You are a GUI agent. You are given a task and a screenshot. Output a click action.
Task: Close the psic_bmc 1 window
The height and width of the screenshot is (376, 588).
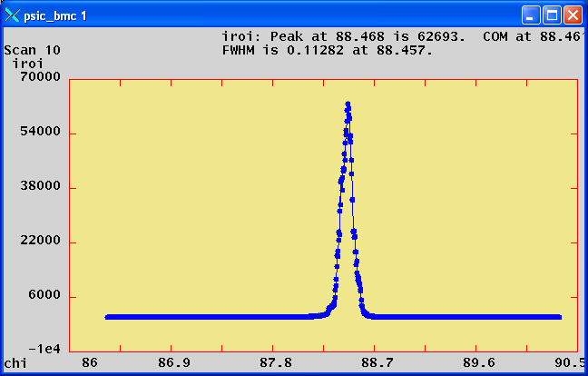click(573, 15)
